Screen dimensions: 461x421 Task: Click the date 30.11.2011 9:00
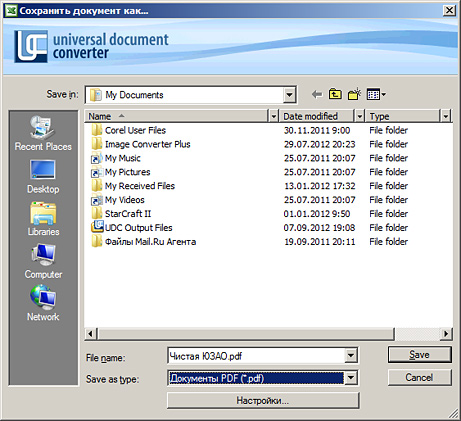coord(317,130)
